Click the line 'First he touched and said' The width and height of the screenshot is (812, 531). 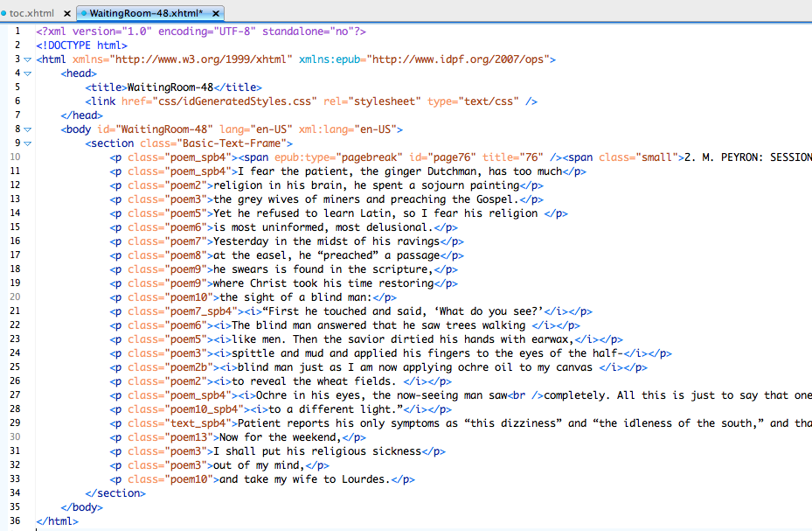tap(350, 311)
